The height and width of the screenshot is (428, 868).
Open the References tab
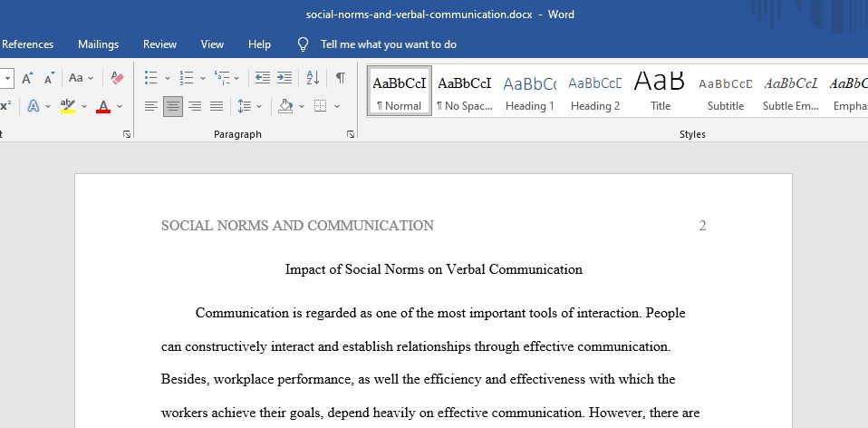(28, 44)
